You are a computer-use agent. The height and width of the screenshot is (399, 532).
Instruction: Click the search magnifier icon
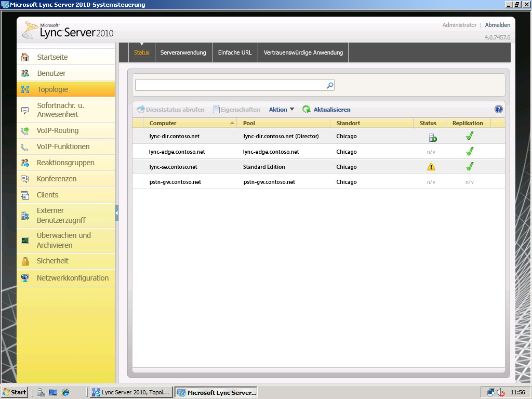329,85
